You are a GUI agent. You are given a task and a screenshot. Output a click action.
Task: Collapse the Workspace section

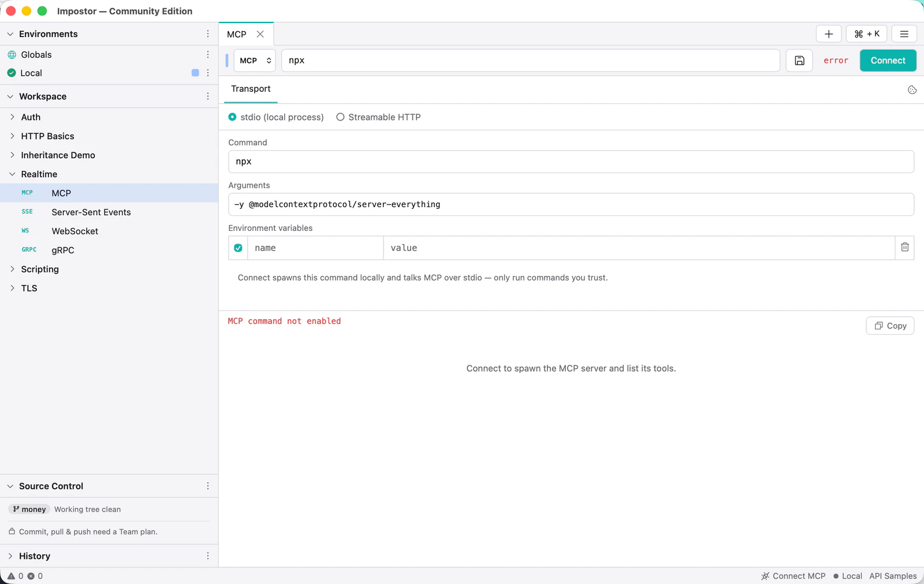[10, 96]
